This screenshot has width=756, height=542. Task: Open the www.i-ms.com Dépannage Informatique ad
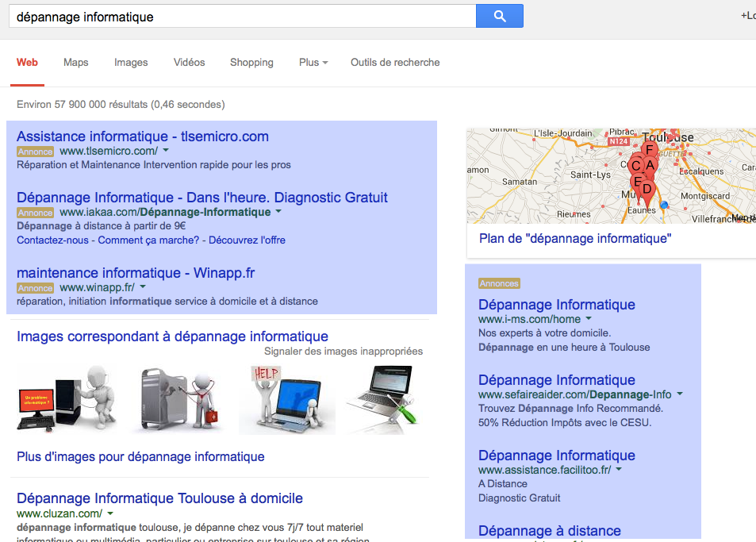(557, 305)
